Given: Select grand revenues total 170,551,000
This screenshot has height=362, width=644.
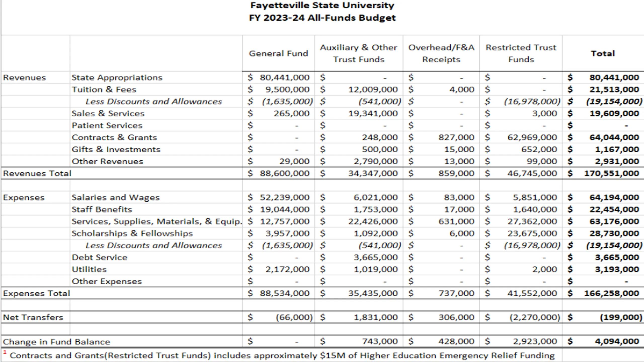Looking at the screenshot, I should pyautogui.click(x=612, y=173).
